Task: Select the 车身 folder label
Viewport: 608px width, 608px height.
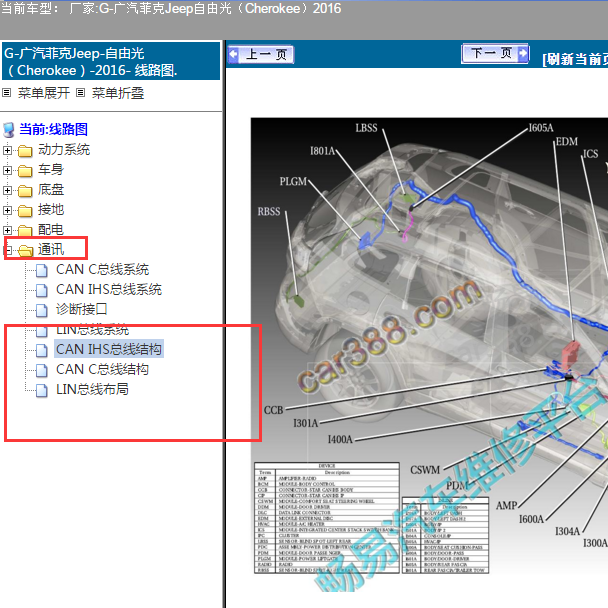Action: coord(51,170)
